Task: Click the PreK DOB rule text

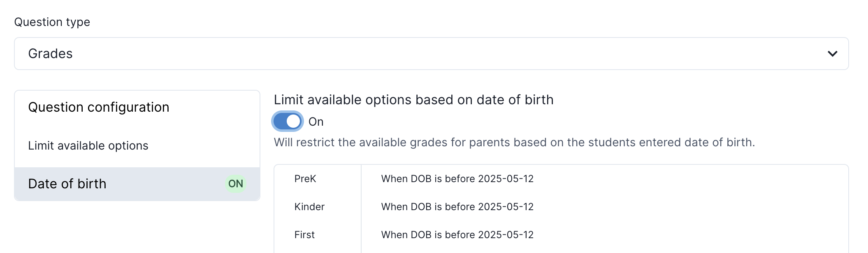Action: pos(457,179)
